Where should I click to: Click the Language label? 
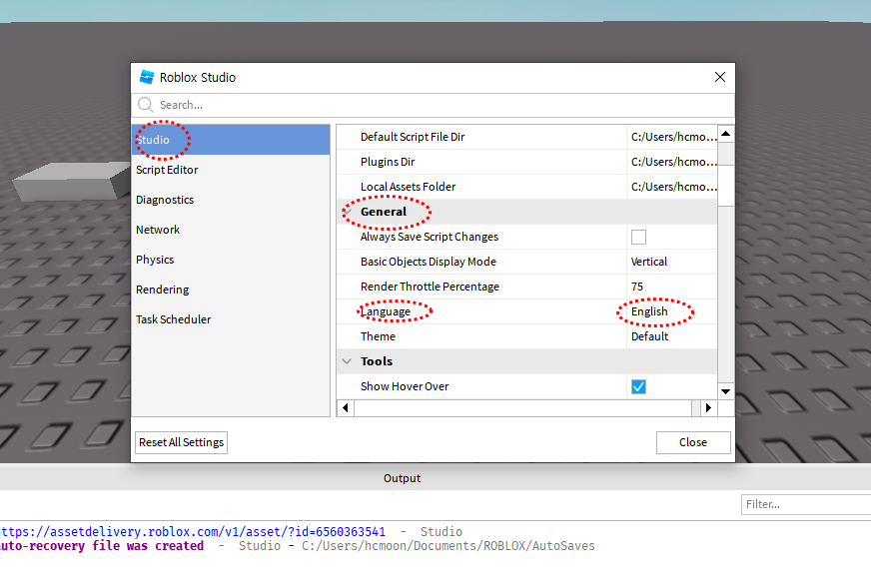click(386, 311)
